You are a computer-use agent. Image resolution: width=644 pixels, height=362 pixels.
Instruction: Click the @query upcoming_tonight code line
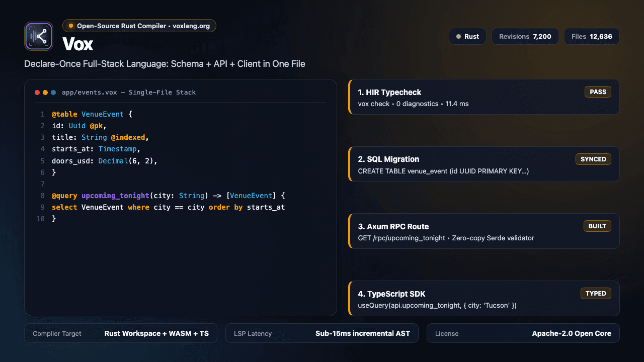[x=169, y=195]
